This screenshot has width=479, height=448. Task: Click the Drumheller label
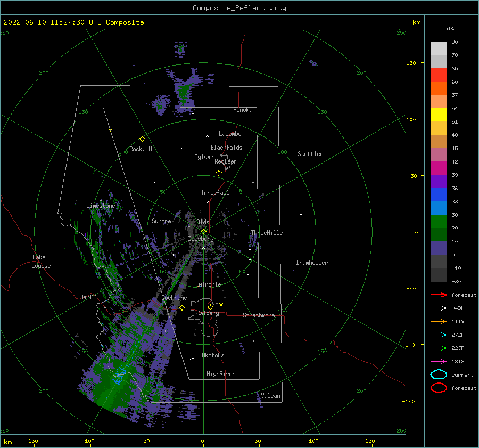point(312,263)
